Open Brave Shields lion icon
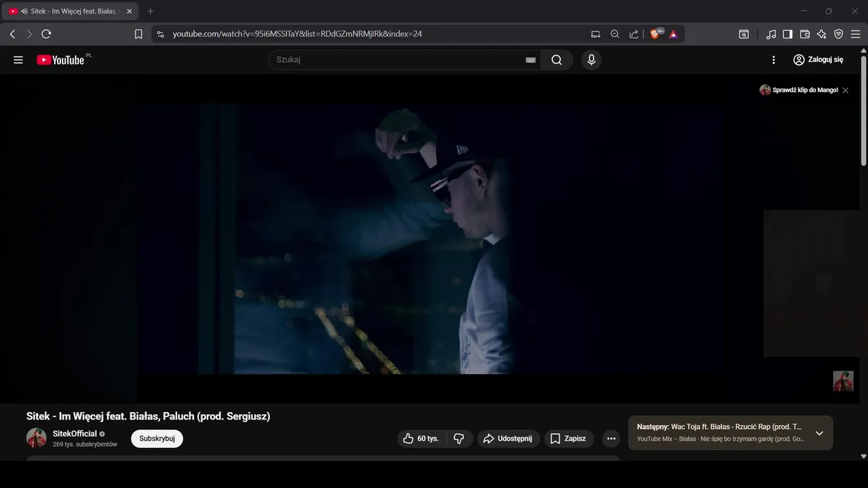Screen dimensions: 868x488 [656, 34]
